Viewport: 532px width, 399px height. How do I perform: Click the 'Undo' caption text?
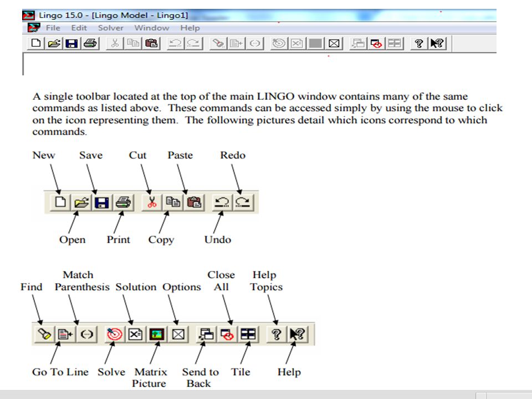(217, 239)
